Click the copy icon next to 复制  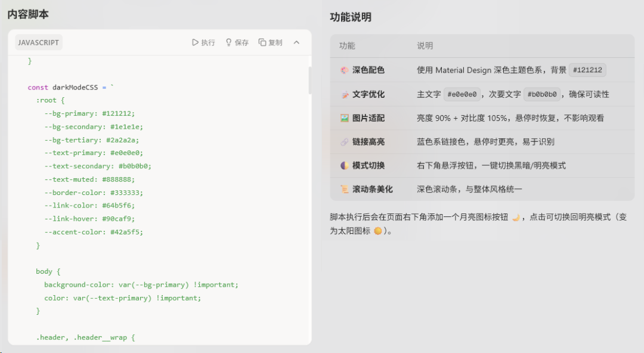click(262, 42)
